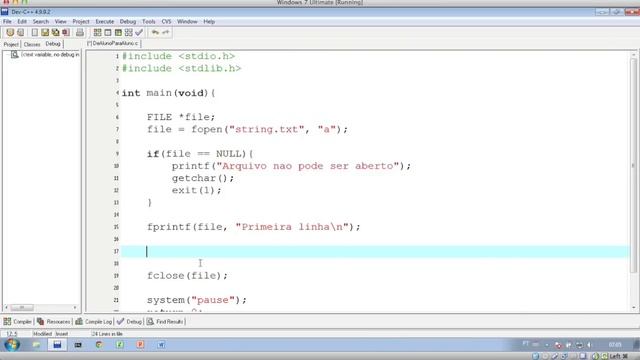Viewport: 640px width, 360px height.
Task: Run the program using the Run icon
Action: pyautogui.click(x=108, y=32)
